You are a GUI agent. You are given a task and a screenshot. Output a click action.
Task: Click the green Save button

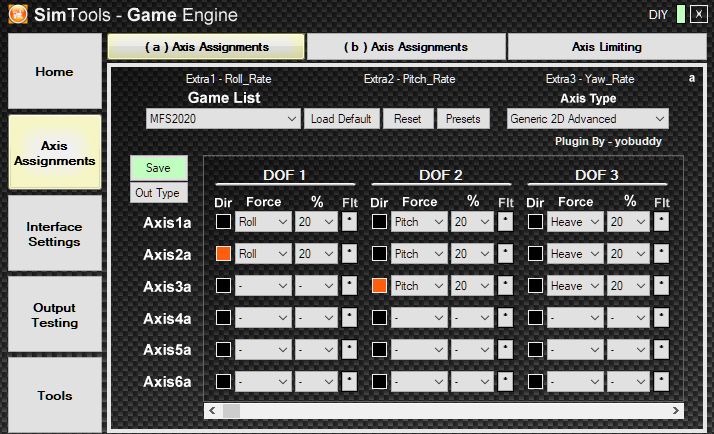point(158,168)
